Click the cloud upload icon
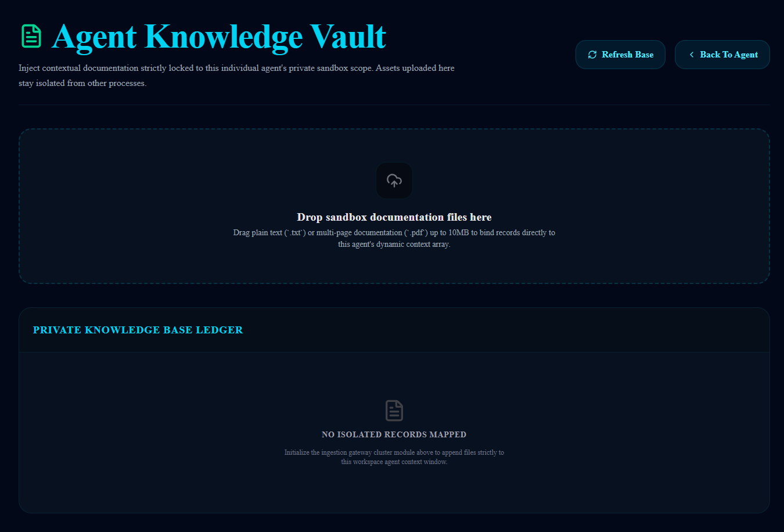Image resolution: width=784 pixels, height=532 pixels. [394, 181]
